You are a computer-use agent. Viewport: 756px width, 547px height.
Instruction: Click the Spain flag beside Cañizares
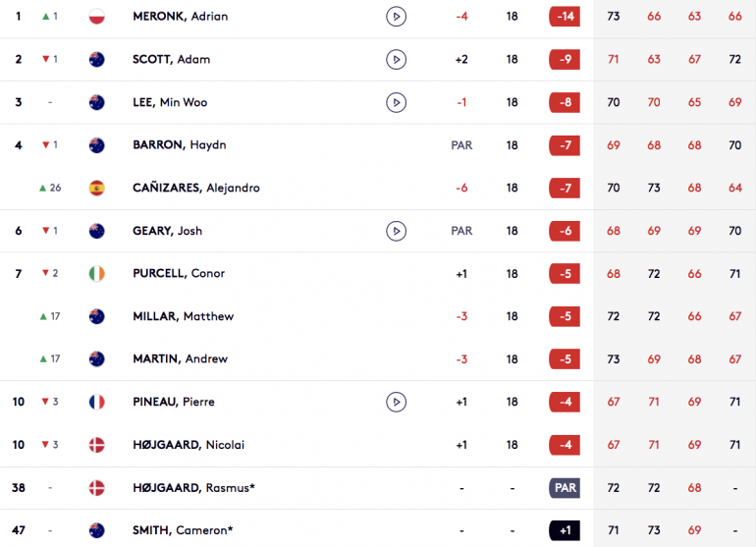click(x=97, y=188)
